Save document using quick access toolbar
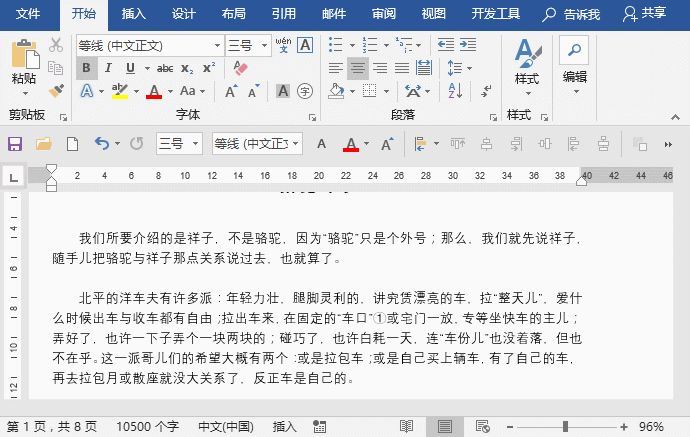Screen dimensions: 690x437 tap(15, 144)
